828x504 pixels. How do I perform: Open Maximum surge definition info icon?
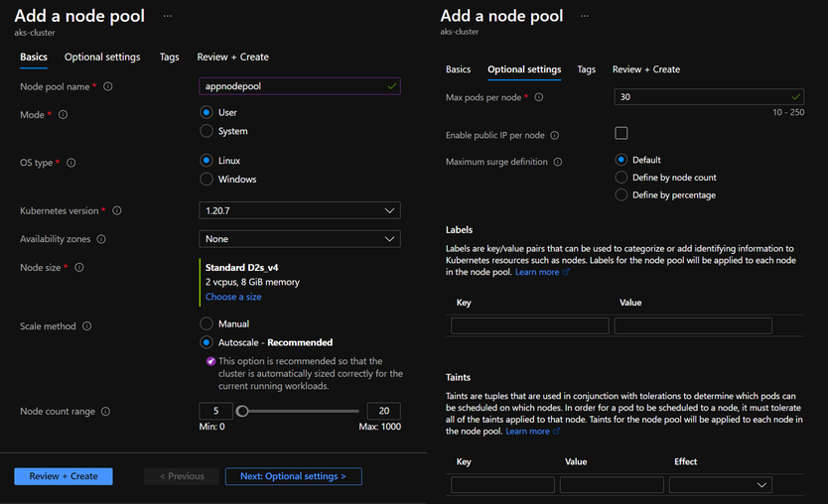point(558,162)
